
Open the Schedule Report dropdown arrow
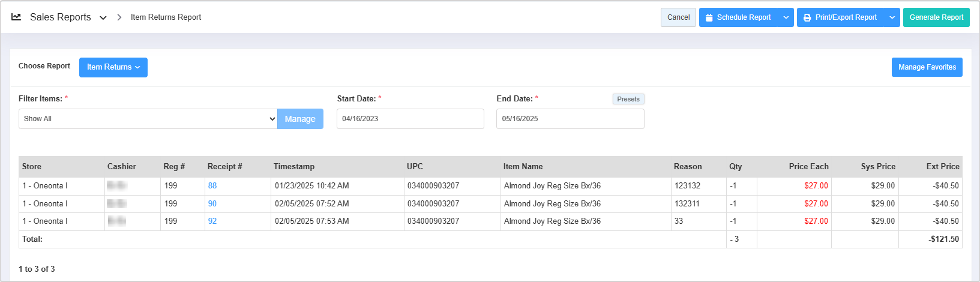click(x=786, y=17)
